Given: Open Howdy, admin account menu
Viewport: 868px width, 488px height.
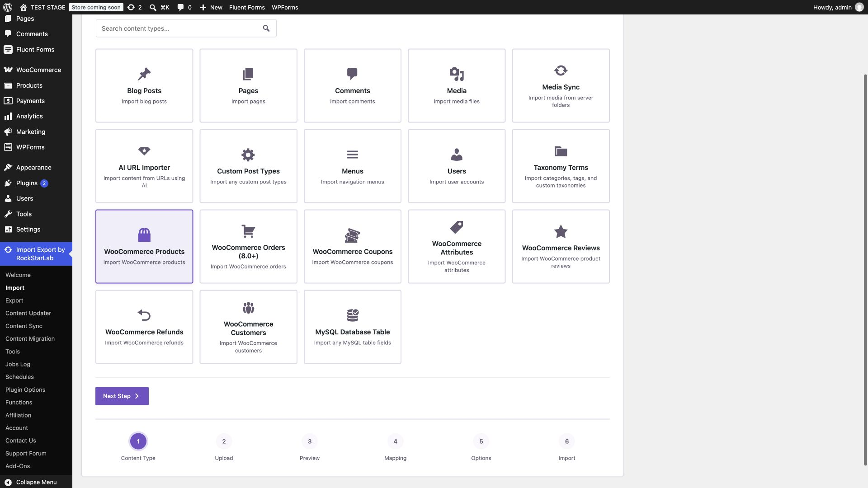Looking at the screenshot, I should coord(838,7).
